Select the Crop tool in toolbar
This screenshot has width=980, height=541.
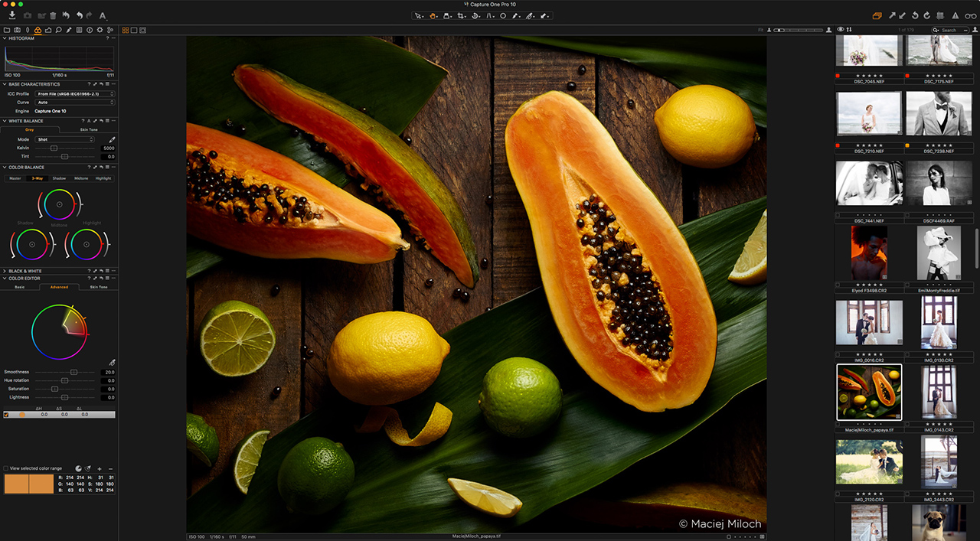[460, 15]
